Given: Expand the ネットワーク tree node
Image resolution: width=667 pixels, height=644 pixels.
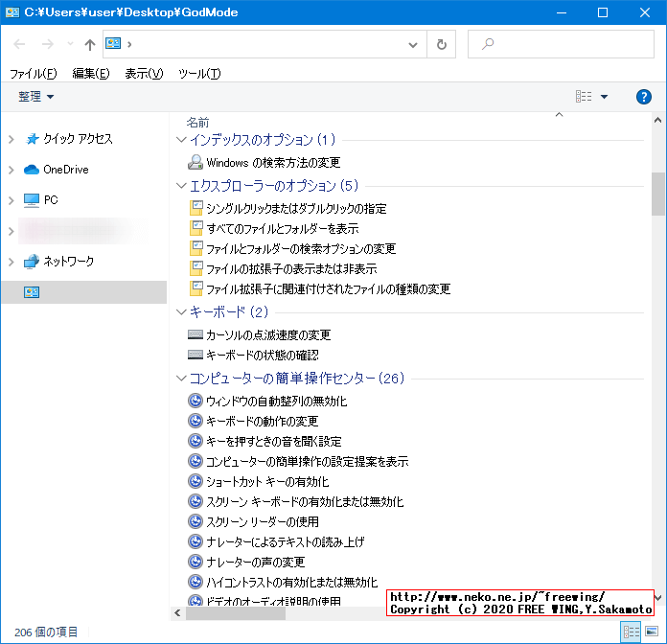Looking at the screenshot, I should point(11,262).
